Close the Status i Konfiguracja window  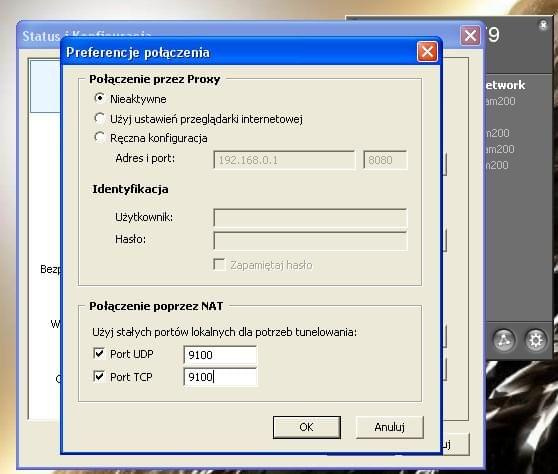470,35
